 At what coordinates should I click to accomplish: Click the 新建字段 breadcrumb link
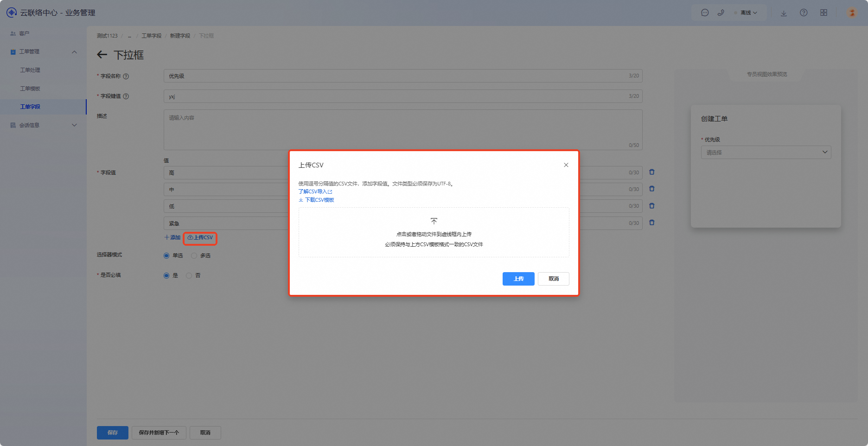[180, 36]
